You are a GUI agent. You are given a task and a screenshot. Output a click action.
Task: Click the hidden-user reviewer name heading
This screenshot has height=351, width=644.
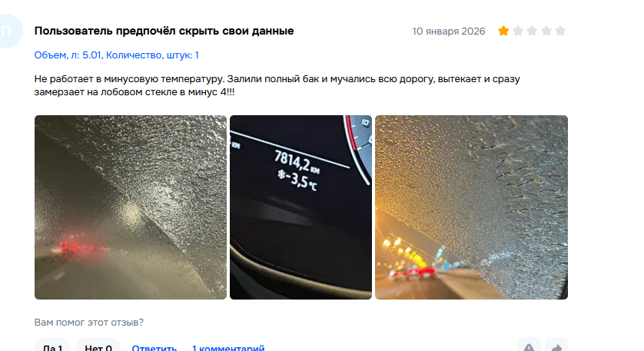164,31
